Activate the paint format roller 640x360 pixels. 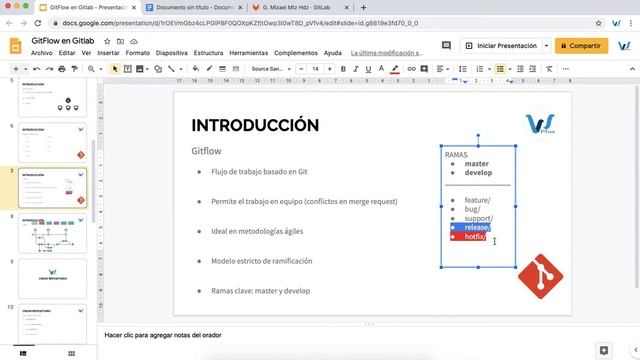click(74, 69)
